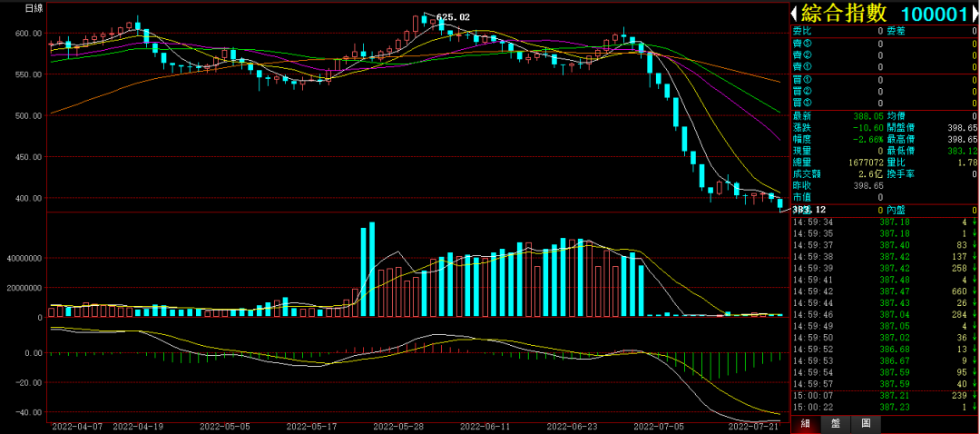This screenshot has height=434, width=980.
Task: Click the 內盤 label
Action: (897, 210)
